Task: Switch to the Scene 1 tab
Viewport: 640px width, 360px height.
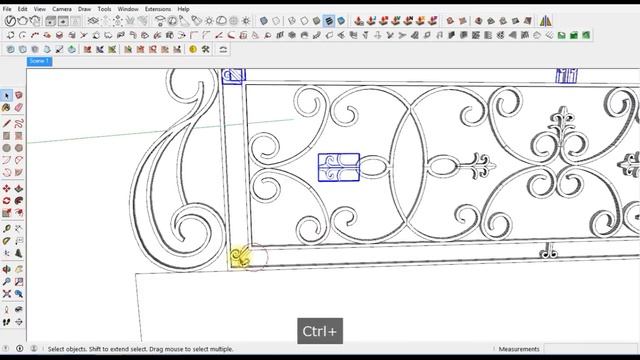Action: (x=39, y=61)
